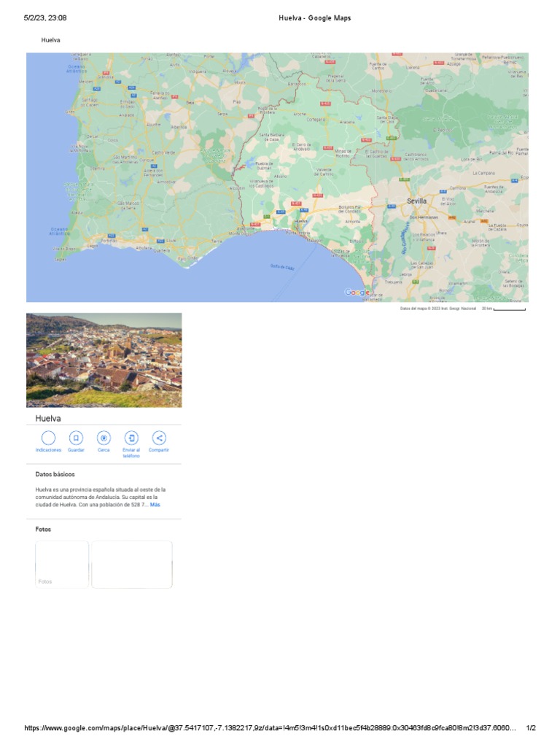Screen dimensions: 560x747
Task: Click the São Marcos da Serra label
Action: tap(128, 205)
